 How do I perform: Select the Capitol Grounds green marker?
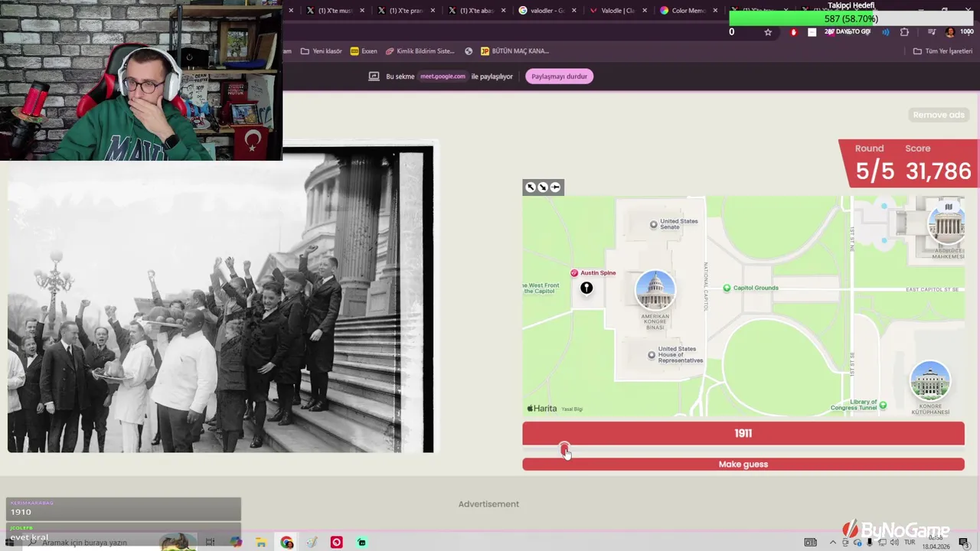coord(727,288)
